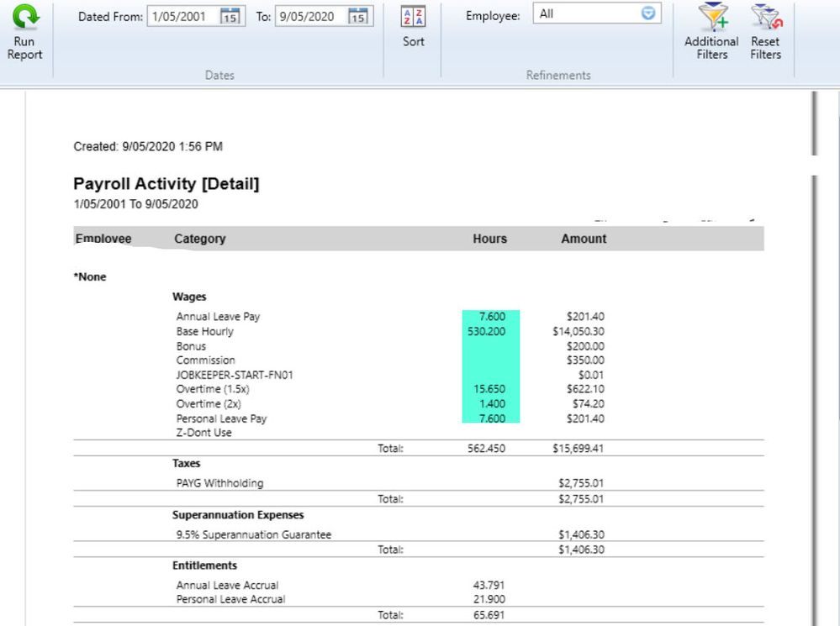Viewport: 840px width, 626px height.
Task: Open the Dated From calendar picker
Action: point(230,17)
